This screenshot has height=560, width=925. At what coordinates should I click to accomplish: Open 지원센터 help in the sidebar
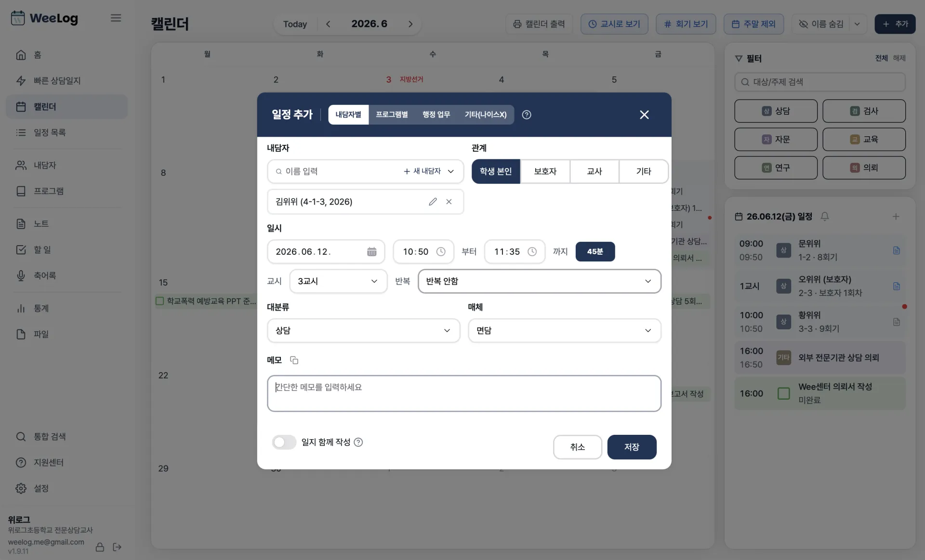tap(66, 463)
